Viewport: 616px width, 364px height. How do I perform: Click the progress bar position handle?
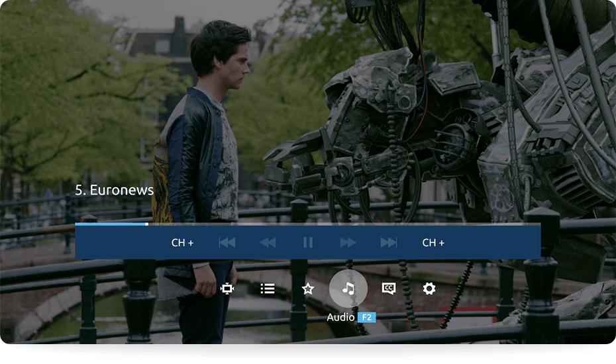[146, 224]
